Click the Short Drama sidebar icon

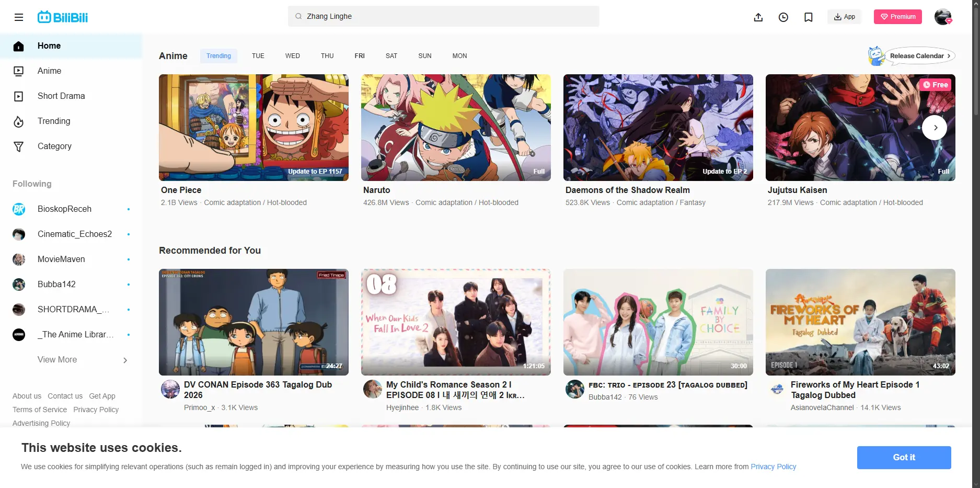19,96
